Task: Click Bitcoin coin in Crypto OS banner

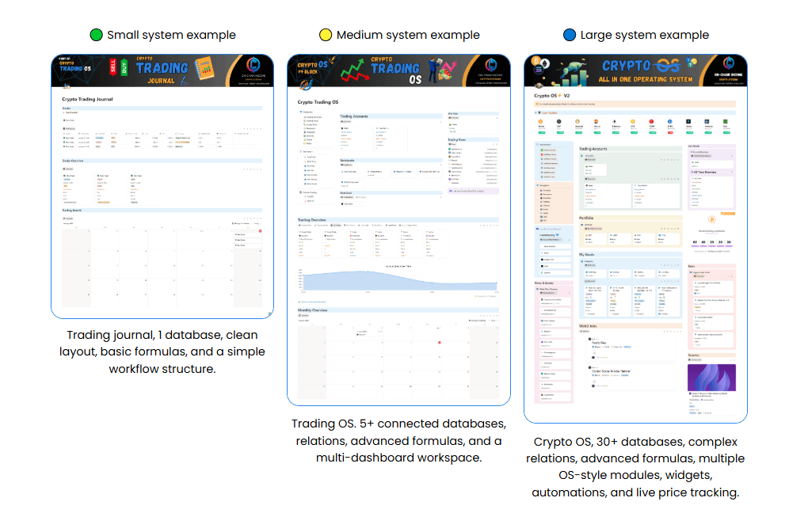Action: (x=536, y=62)
